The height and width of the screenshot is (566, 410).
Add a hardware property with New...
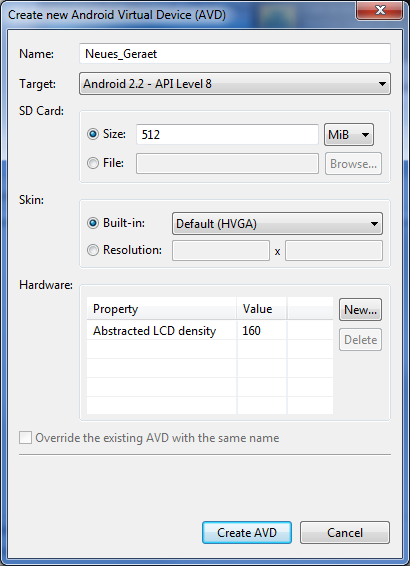[x=360, y=309]
